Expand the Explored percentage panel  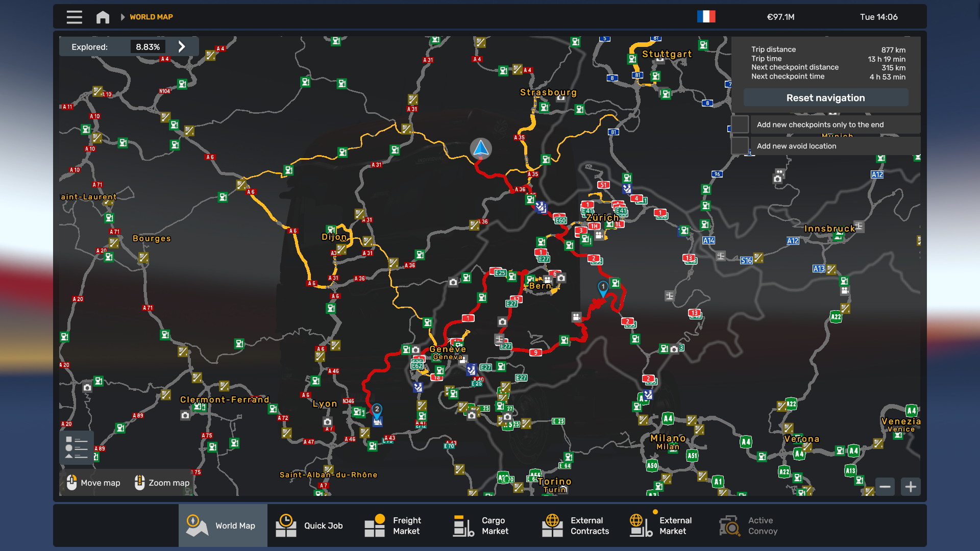coord(182,47)
